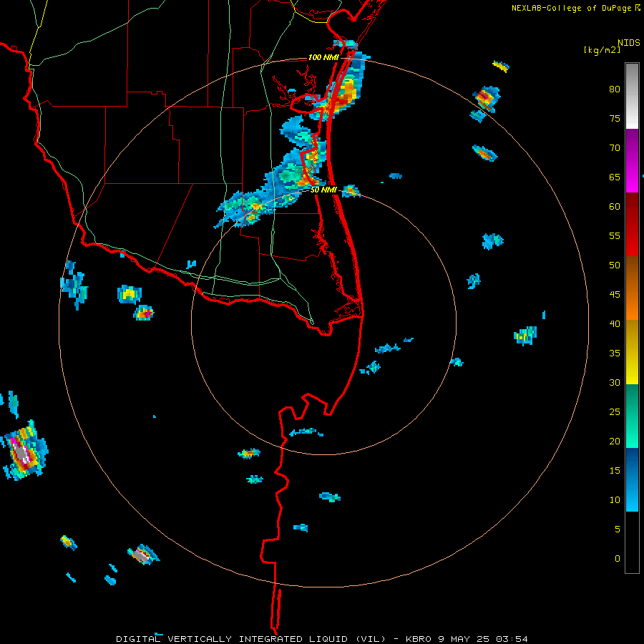
Task: Click the 40 value on the scale
Action: pyautogui.click(x=615, y=323)
